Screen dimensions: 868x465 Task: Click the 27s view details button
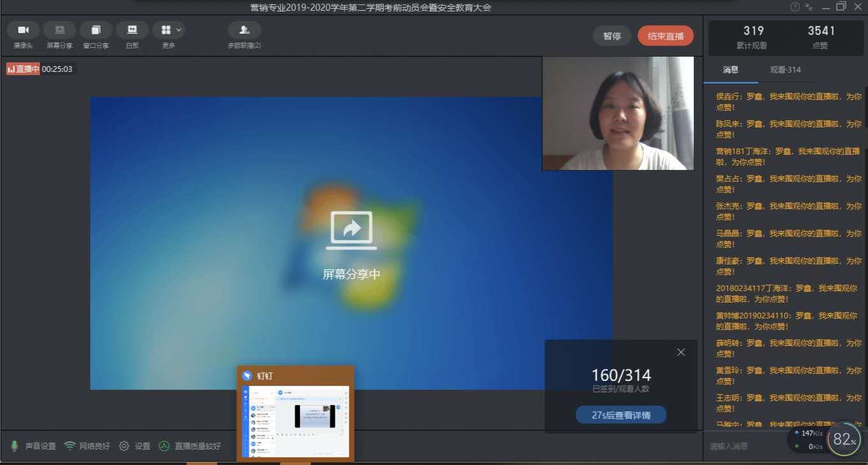coord(621,415)
